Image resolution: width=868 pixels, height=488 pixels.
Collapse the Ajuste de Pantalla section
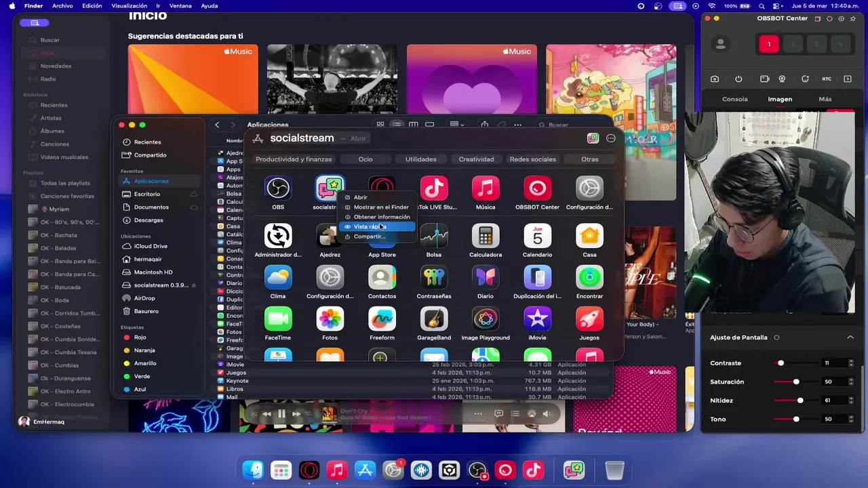click(x=850, y=338)
